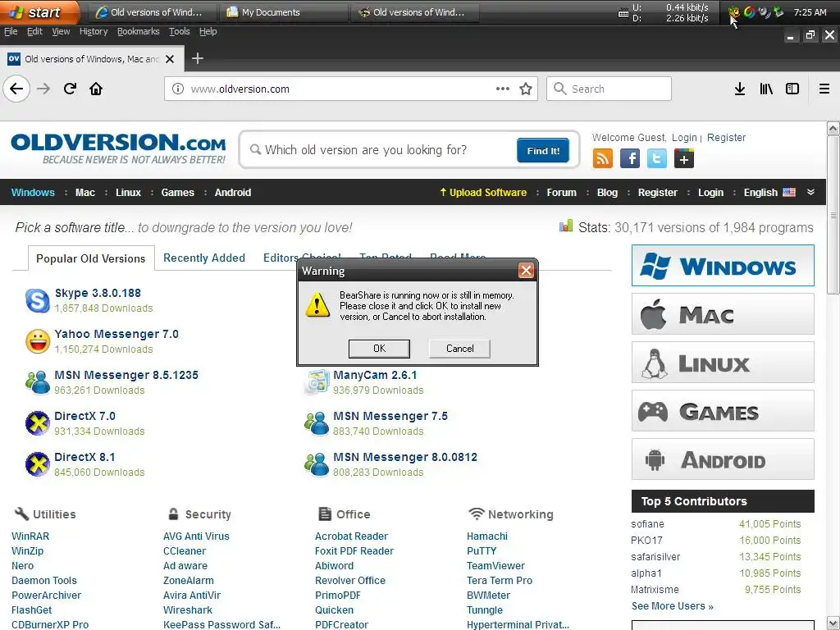
Task: Open a new browser tab
Action: point(197,58)
